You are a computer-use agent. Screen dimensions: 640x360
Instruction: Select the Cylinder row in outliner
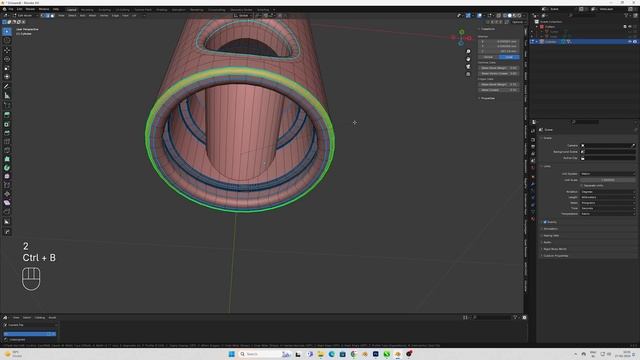click(x=584, y=42)
